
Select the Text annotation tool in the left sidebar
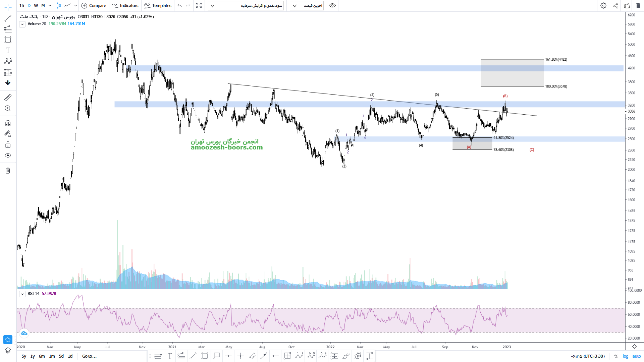coord(8,51)
